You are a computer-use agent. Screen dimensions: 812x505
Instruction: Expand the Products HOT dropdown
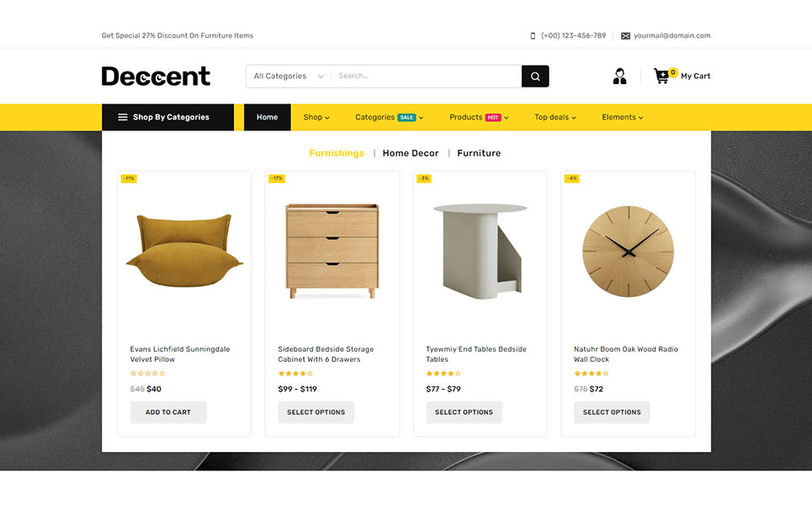479,117
